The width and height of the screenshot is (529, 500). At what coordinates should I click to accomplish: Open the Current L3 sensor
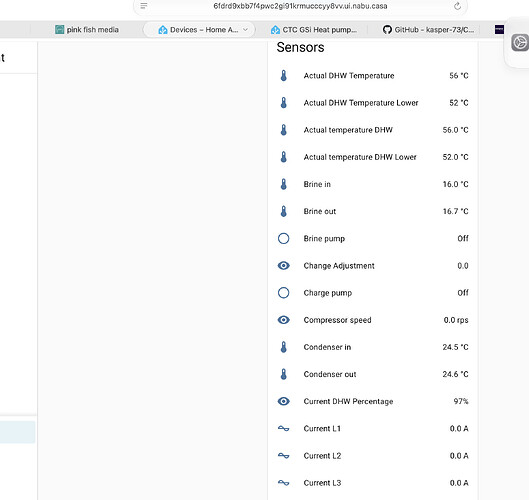[373, 483]
